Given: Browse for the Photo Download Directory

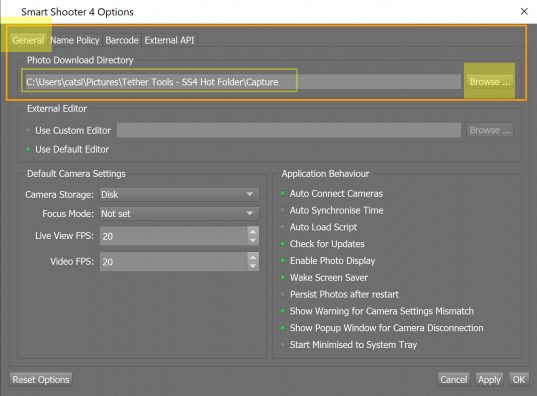Looking at the screenshot, I should click(x=490, y=82).
